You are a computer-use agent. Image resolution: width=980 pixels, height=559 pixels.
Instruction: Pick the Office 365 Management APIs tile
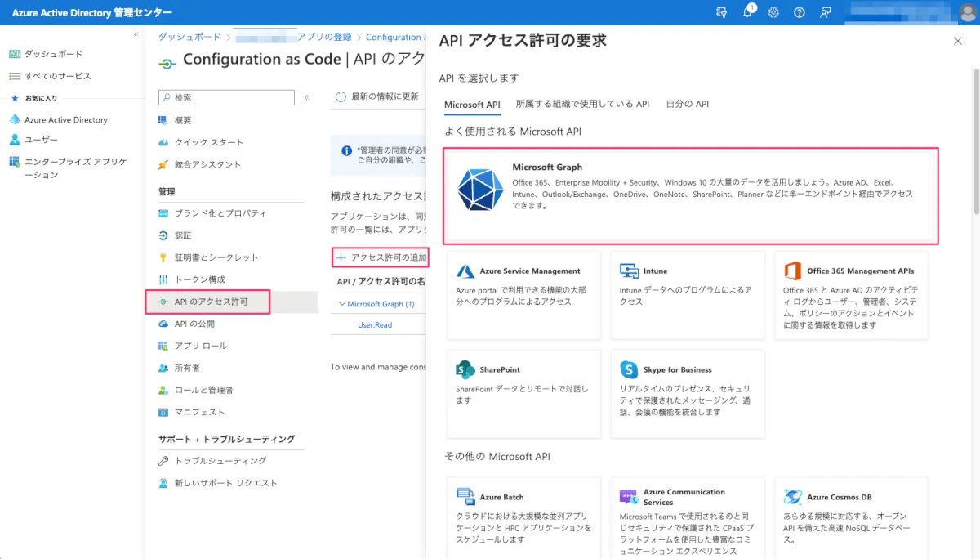851,295
